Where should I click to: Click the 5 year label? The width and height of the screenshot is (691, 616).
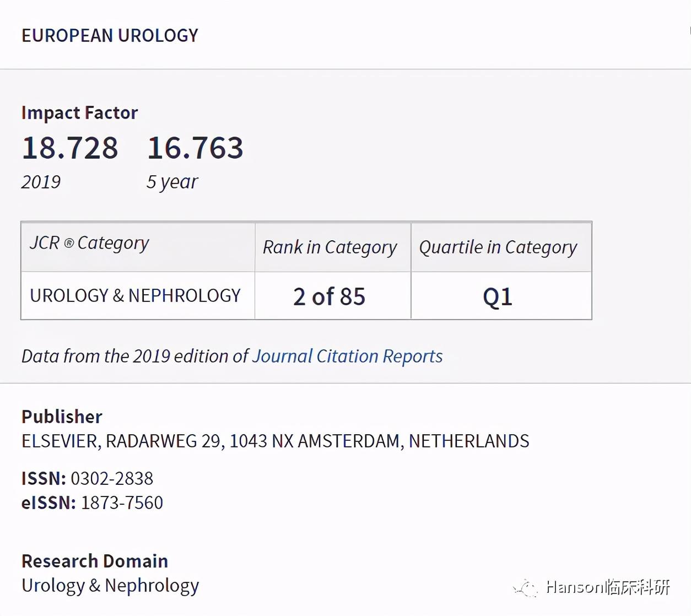click(x=172, y=182)
